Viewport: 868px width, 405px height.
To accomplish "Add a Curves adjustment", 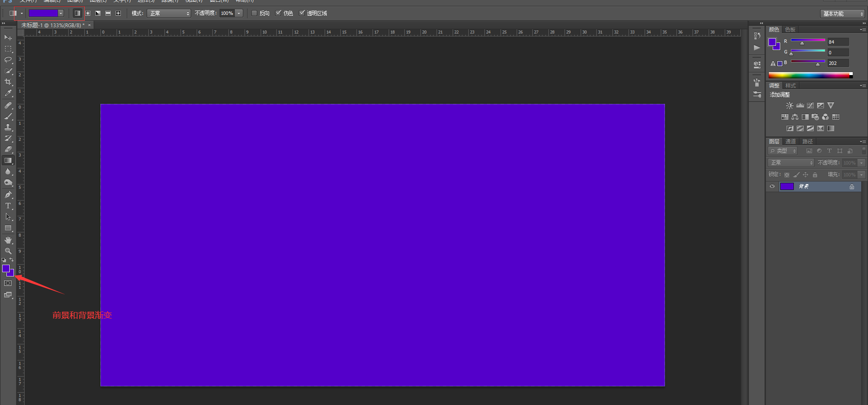I will (x=810, y=106).
